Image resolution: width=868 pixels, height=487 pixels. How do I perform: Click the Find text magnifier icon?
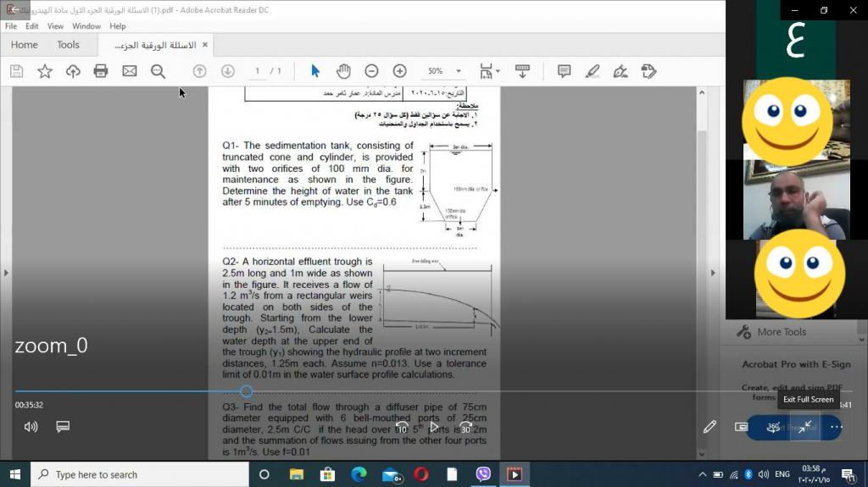[x=158, y=71]
